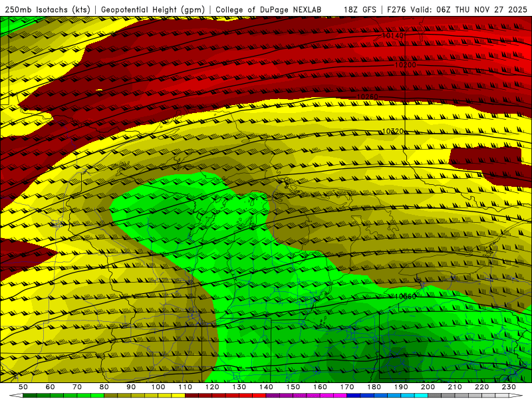Screen dimensions: 532x399
Task: Select the dark green swatch right of the 50 mark
Action: (x=30, y=396)
